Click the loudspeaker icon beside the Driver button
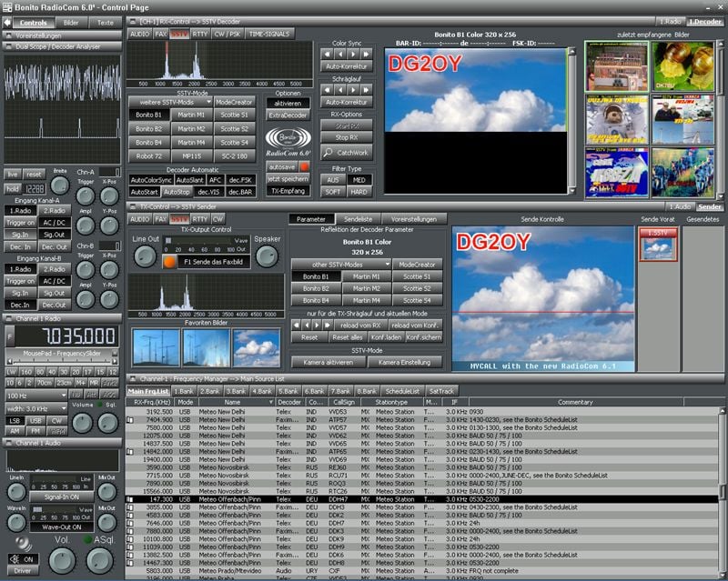Image resolution: width=728 pixels, height=581 pixels. tap(22, 542)
